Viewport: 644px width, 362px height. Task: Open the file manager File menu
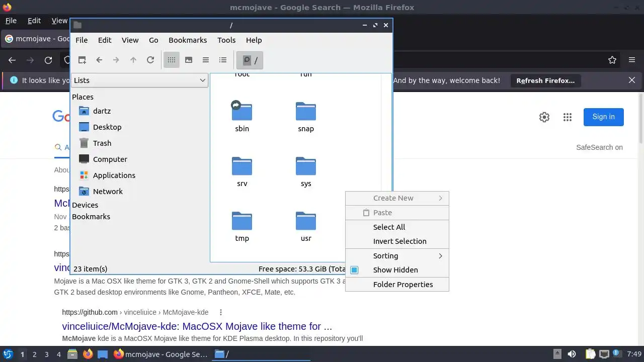(82, 40)
